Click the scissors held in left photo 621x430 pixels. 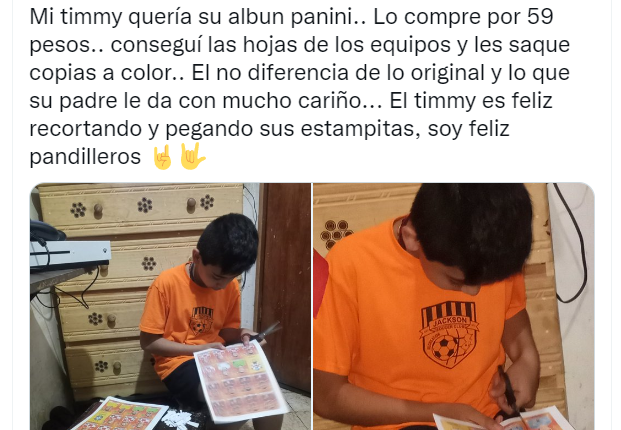(x=267, y=332)
